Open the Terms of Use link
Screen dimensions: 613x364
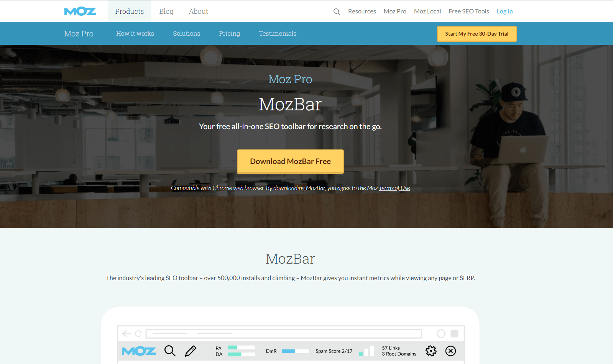394,188
